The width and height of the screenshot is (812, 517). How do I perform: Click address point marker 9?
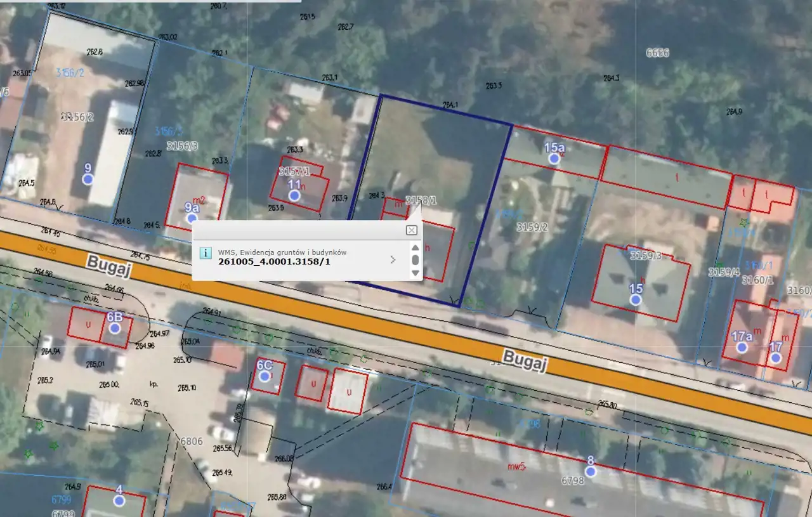coord(88,179)
